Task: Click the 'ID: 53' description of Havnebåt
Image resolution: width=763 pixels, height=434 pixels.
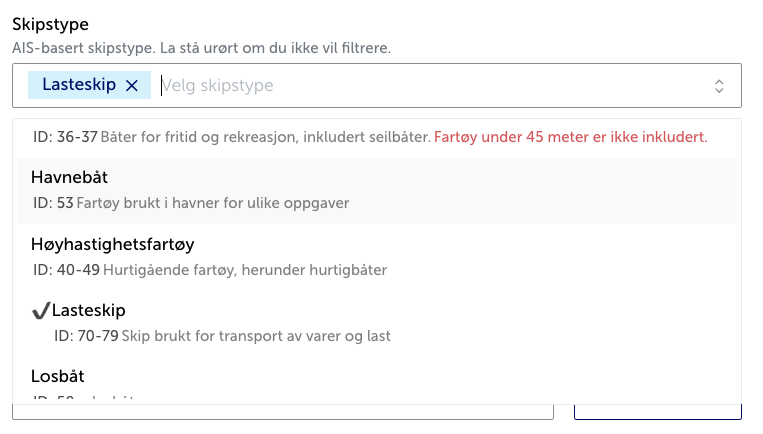Action: 190,203
